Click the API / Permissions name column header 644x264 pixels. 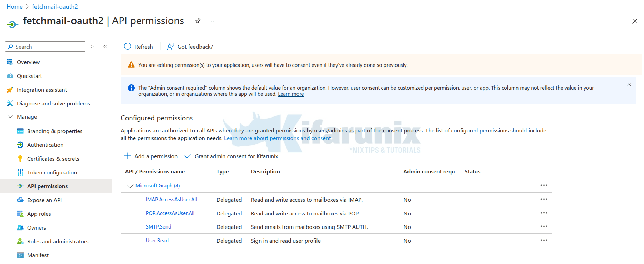click(x=155, y=172)
